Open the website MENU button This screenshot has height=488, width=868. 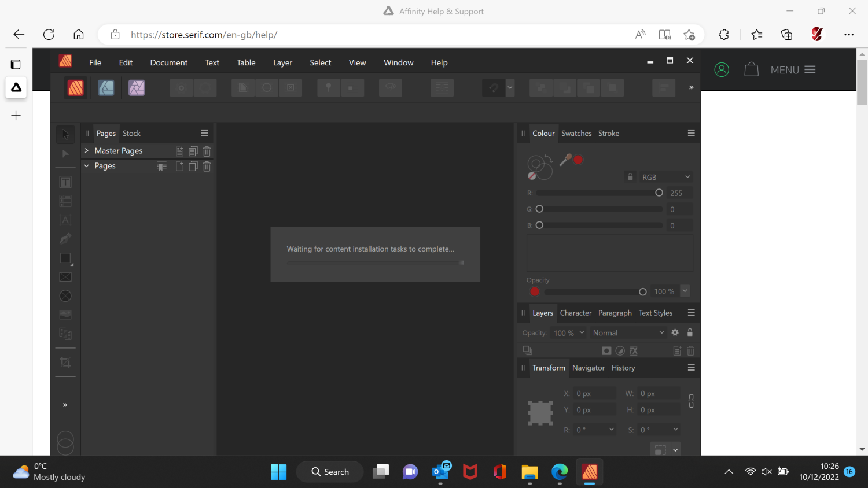pyautogui.click(x=793, y=70)
